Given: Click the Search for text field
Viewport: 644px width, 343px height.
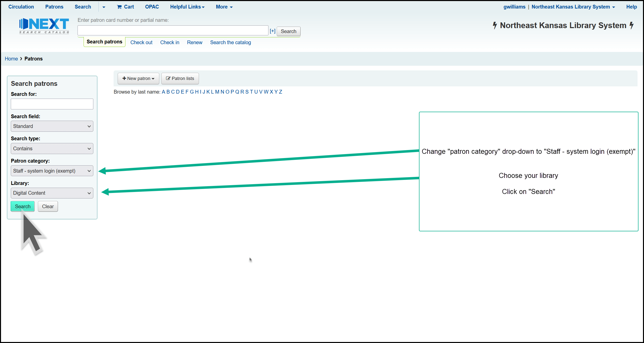Looking at the screenshot, I should click(52, 104).
